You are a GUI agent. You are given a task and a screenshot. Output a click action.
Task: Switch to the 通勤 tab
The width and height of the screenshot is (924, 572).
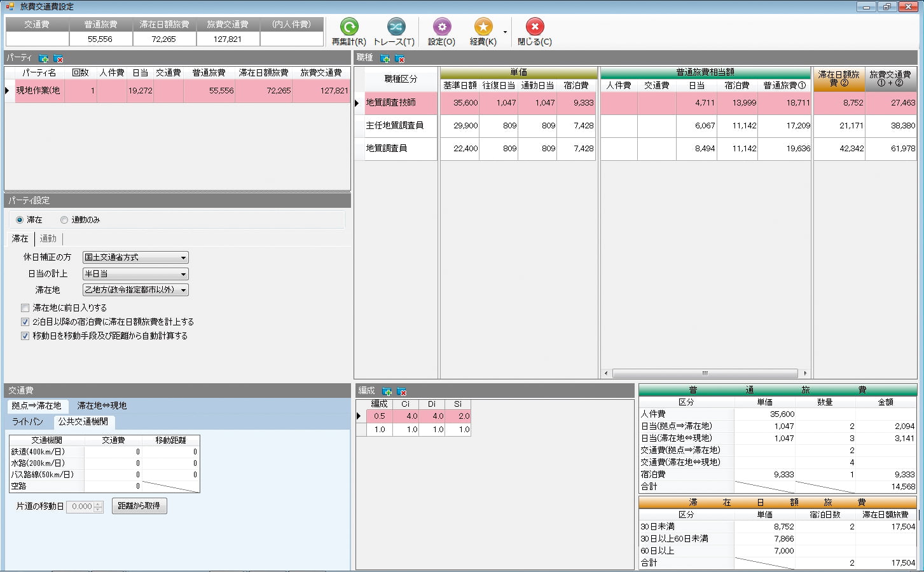pos(48,239)
